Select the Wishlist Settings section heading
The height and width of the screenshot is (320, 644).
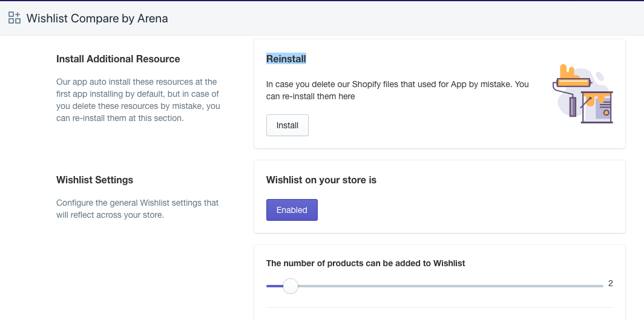(94, 180)
